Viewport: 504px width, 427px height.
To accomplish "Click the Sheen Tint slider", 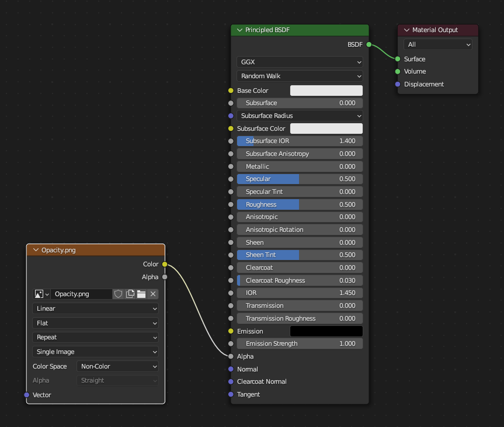I will tap(300, 255).
